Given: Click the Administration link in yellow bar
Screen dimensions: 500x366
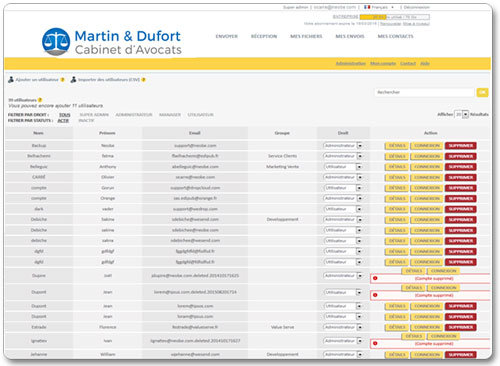Looking at the screenshot, I should [x=351, y=63].
